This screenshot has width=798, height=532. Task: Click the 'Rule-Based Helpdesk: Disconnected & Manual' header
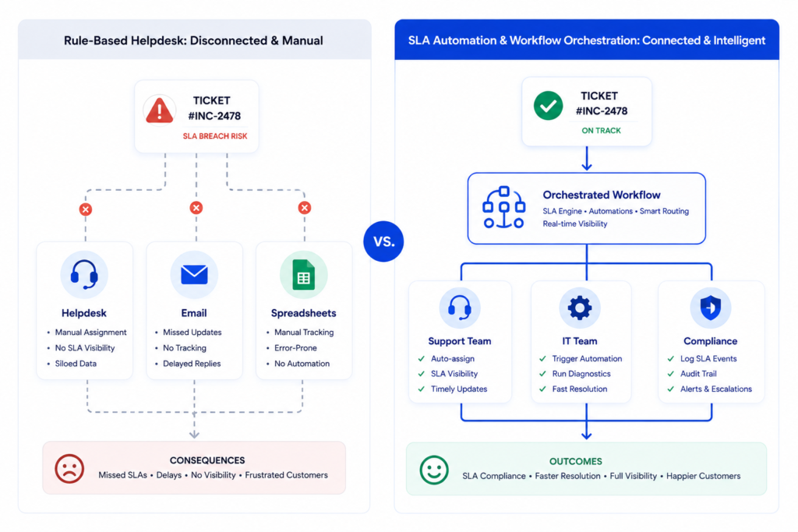[x=193, y=41]
